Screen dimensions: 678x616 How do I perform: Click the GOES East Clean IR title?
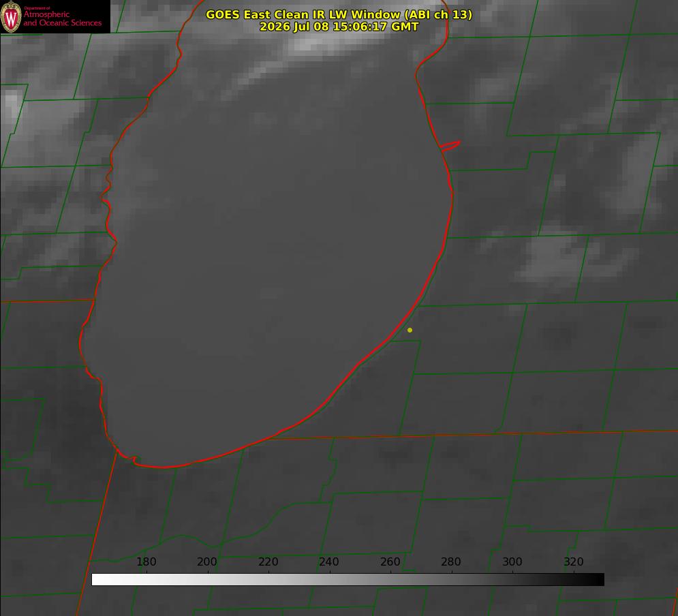pos(339,14)
